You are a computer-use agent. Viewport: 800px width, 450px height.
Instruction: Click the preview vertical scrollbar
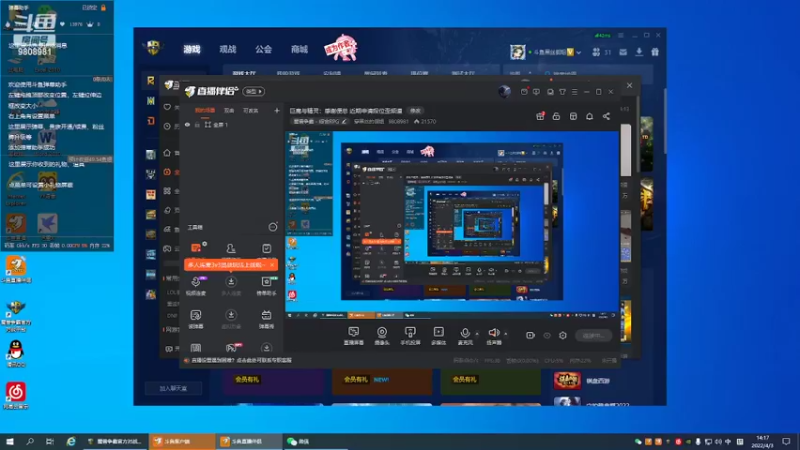pos(626,151)
